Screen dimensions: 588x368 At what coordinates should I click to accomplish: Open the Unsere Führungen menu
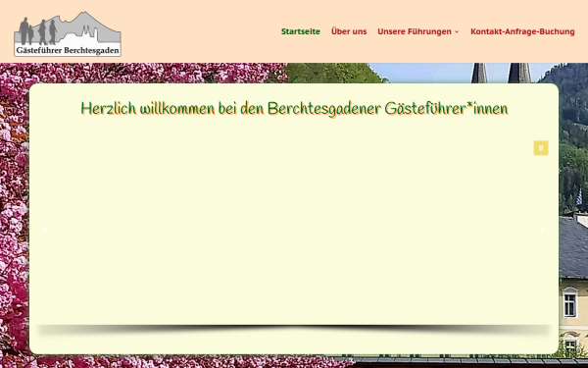415,31
